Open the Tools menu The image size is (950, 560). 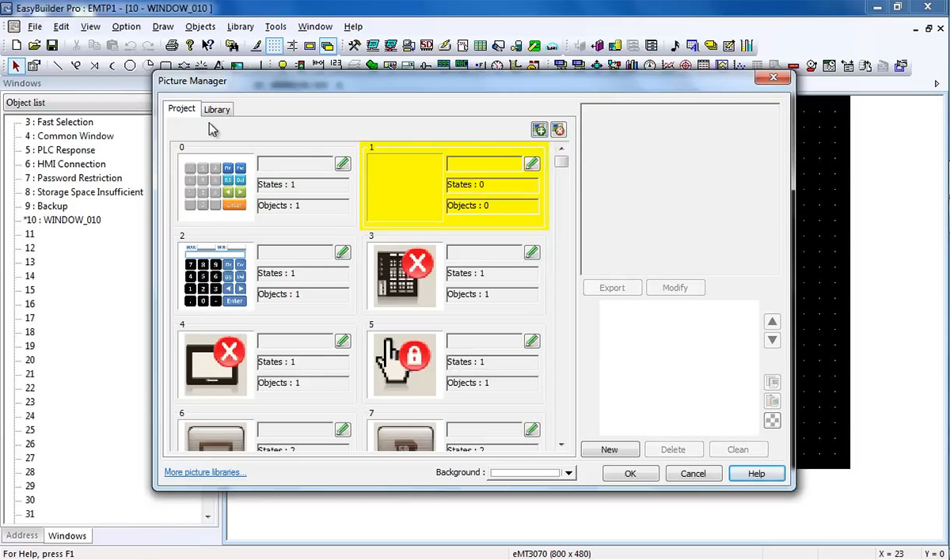[275, 27]
